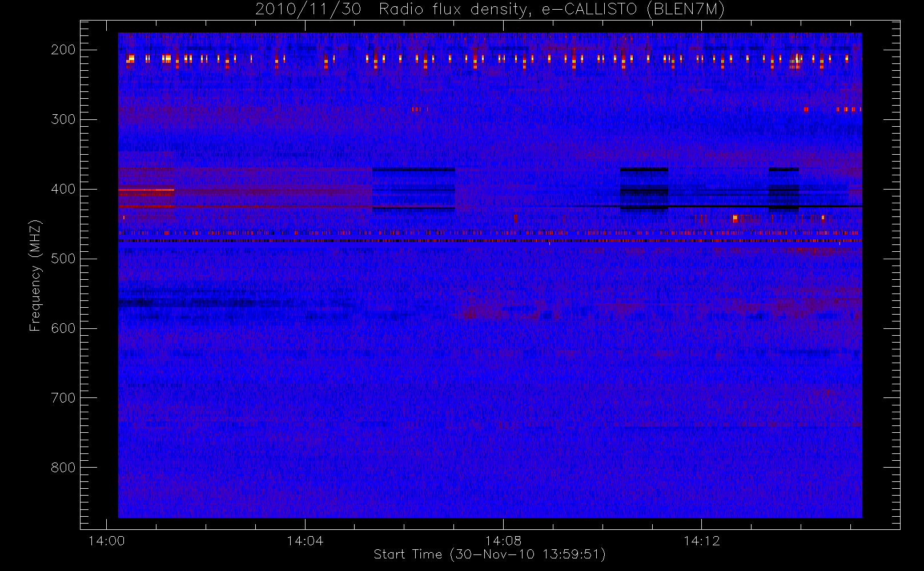This screenshot has height=571, width=924.
Task: Click the 'Start Time (30-Nov-10 13:59:51)' label
Action: click(x=489, y=554)
